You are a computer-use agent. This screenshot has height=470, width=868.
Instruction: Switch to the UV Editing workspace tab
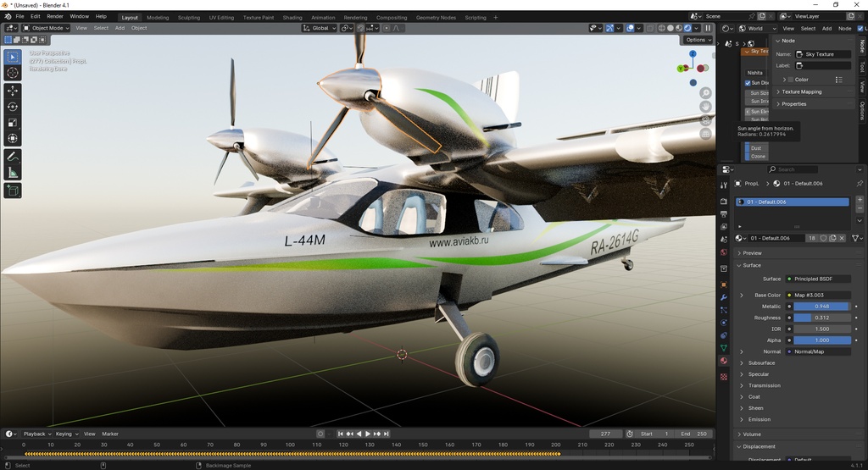(221, 18)
